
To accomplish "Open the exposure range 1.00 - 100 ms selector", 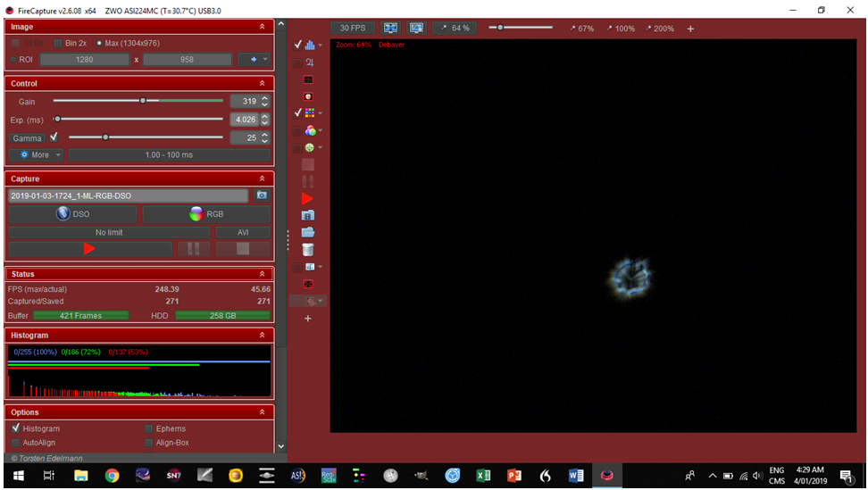I will pos(169,154).
